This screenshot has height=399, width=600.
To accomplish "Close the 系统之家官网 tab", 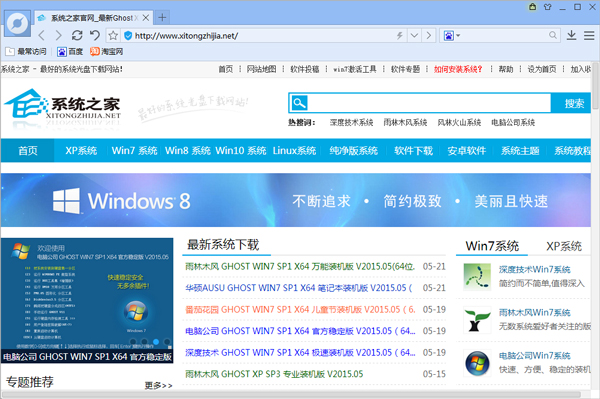I will coord(146,18).
